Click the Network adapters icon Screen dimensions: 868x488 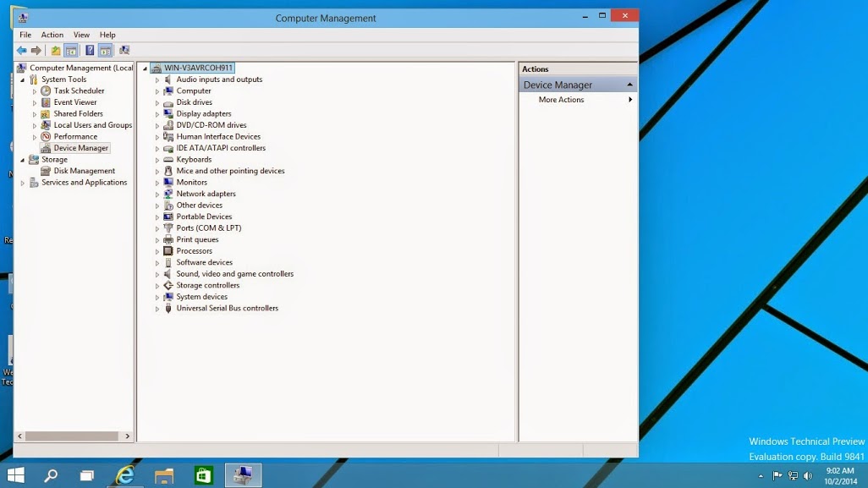click(x=168, y=194)
